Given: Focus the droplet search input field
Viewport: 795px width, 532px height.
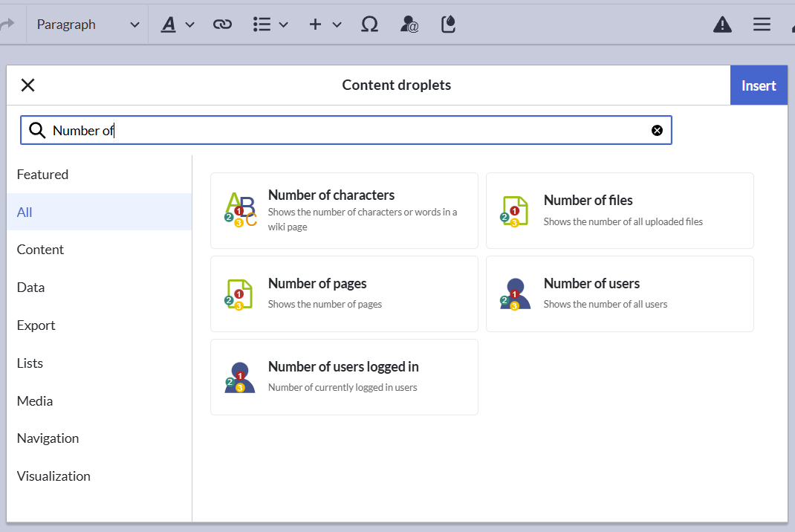Looking at the screenshot, I should coord(346,130).
